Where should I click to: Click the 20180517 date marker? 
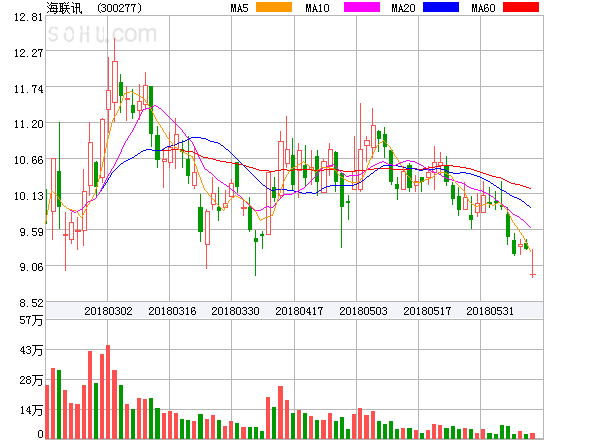(427, 311)
